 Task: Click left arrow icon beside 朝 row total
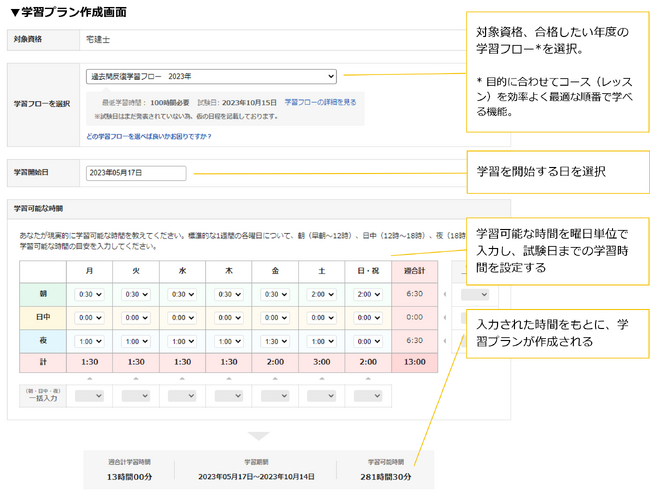[445, 294]
